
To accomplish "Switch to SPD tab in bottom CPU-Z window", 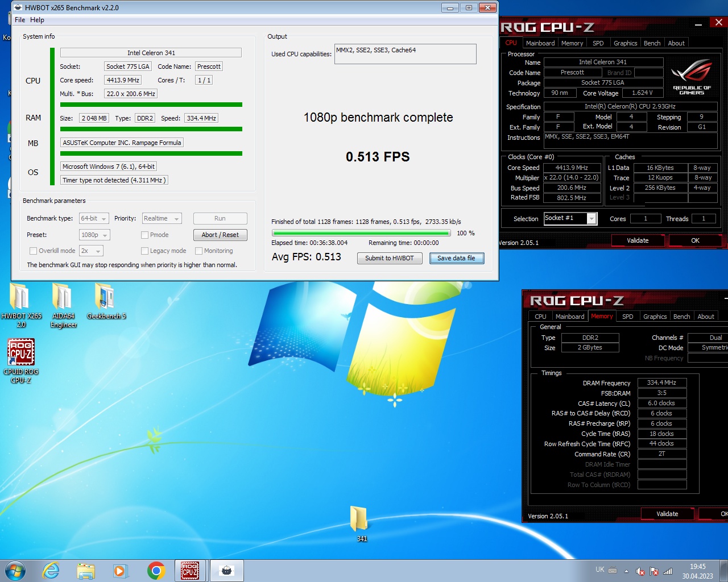I will (627, 317).
